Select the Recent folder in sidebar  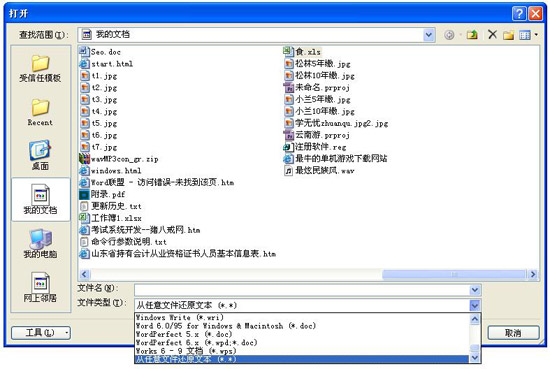click(40, 112)
